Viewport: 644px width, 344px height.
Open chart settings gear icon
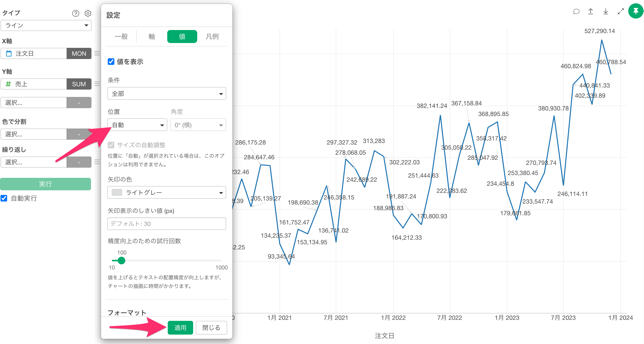[x=88, y=13]
